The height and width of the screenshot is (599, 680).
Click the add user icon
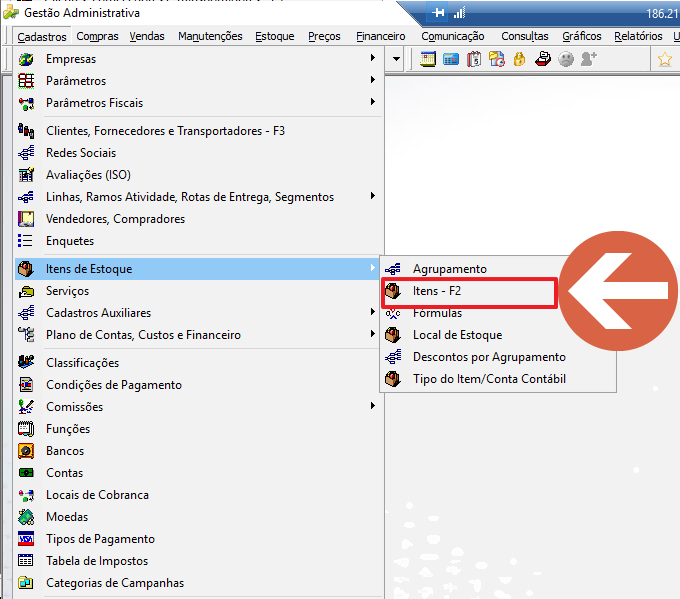pos(588,59)
